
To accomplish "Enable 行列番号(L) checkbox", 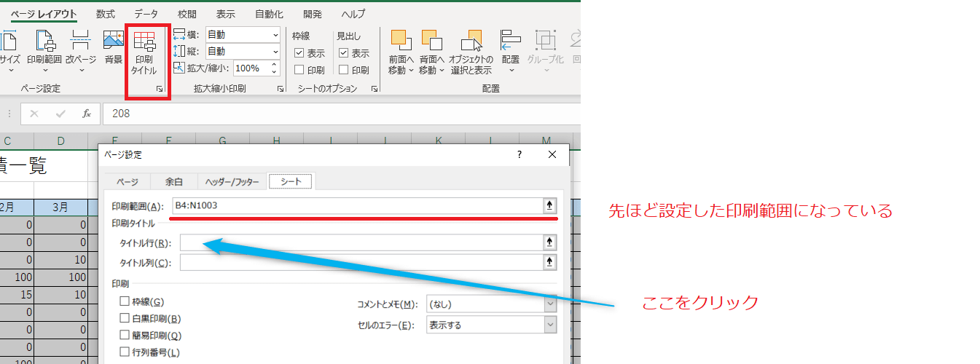I will pos(125,352).
